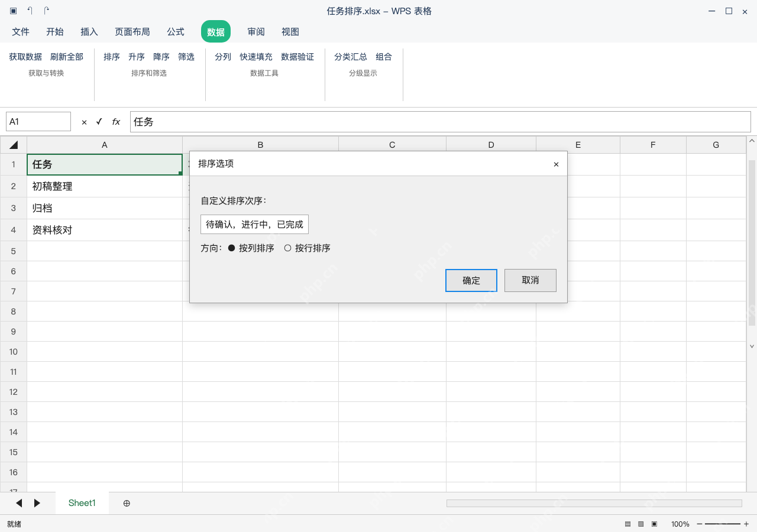Go to next sheet with right arrow
This screenshot has width=757, height=532.
coord(37,503)
